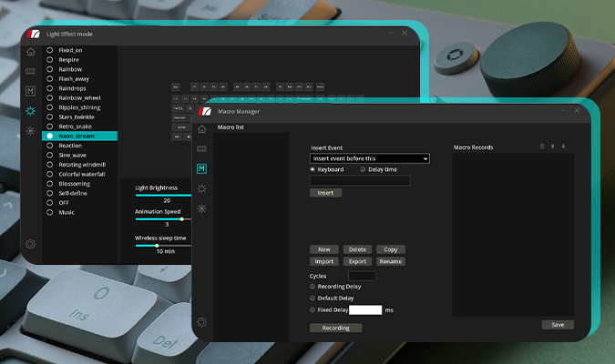Select Fixed Delay radio option
This screenshot has width=615, height=364.
(x=313, y=309)
